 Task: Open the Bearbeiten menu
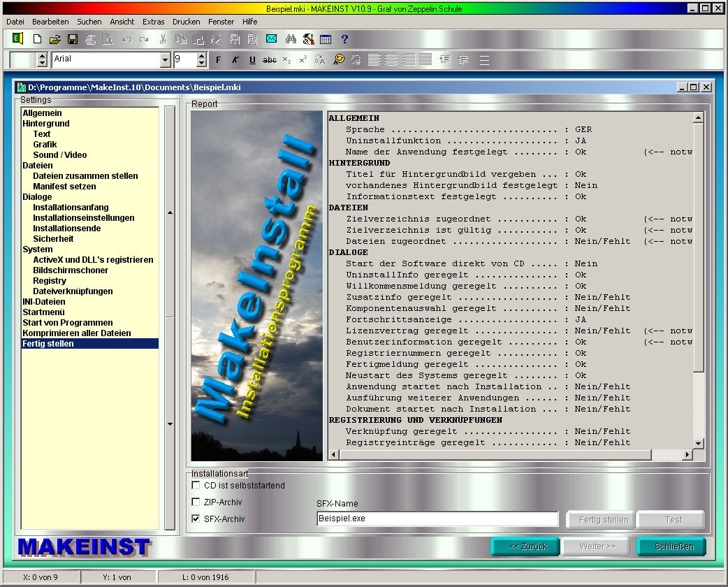tap(50, 22)
